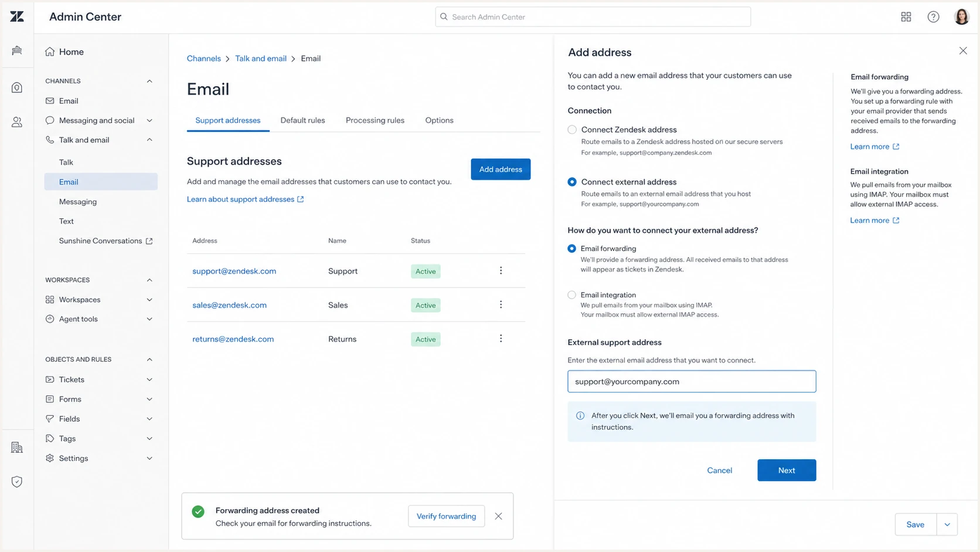Image resolution: width=980 pixels, height=552 pixels.
Task: Switch to Support addresses tab
Action: (x=228, y=120)
